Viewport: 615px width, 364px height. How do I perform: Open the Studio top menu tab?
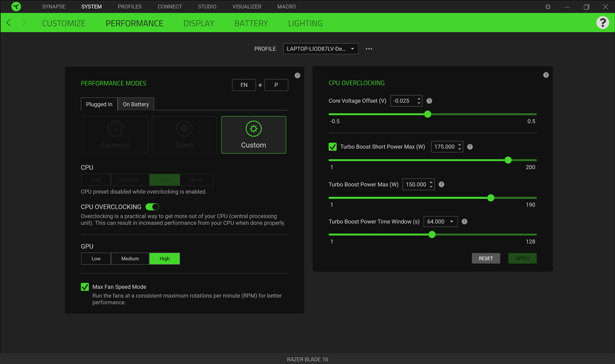tap(207, 6)
